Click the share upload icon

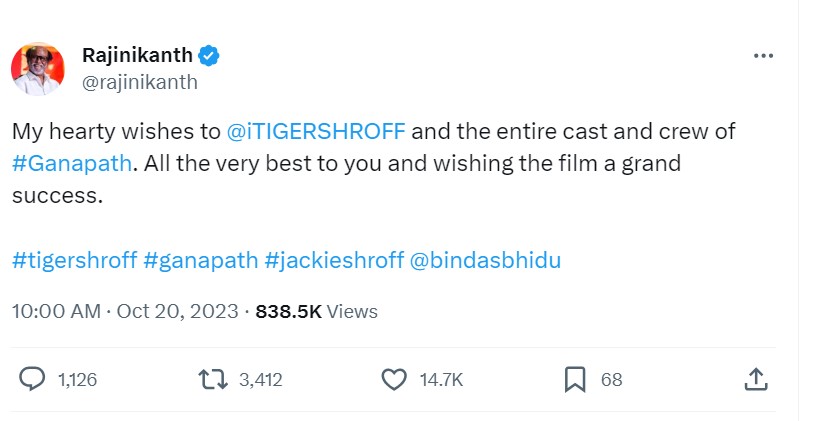[x=756, y=379]
